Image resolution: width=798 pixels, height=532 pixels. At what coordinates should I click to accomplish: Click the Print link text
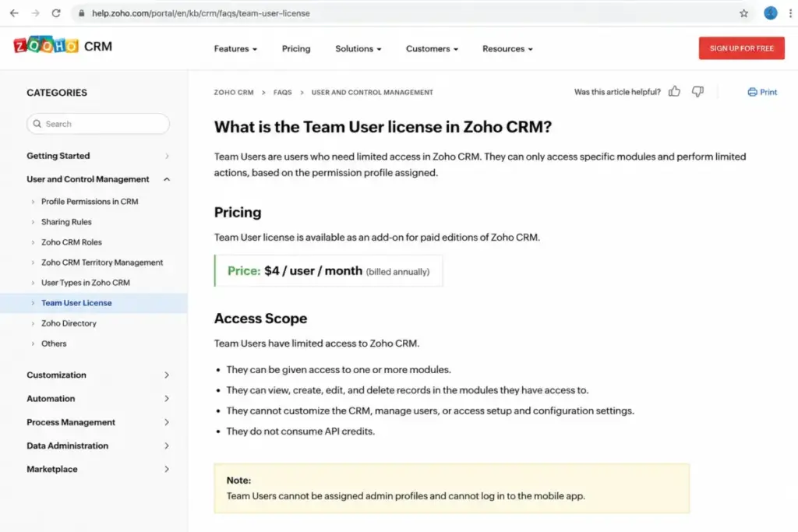point(768,92)
